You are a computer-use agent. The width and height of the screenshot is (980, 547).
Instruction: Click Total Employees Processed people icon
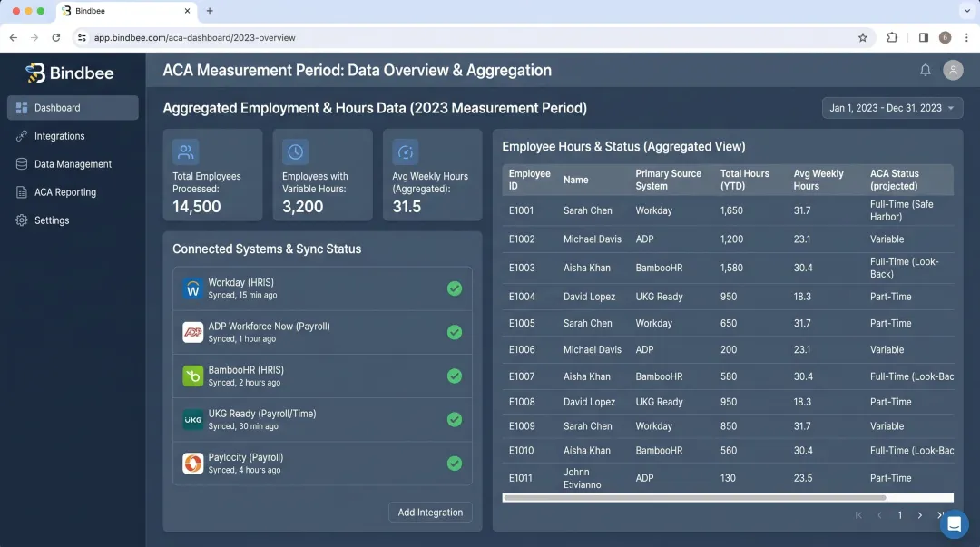pyautogui.click(x=186, y=151)
